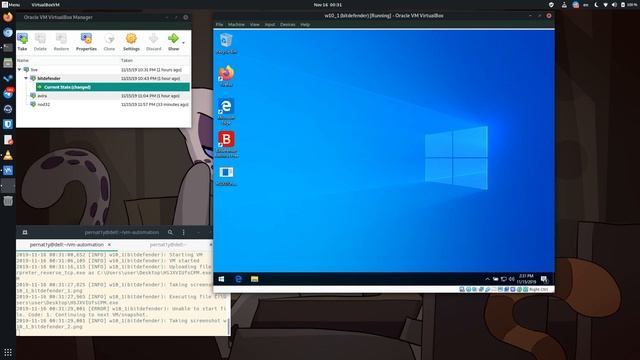Image resolution: width=640 pixels, height=360 pixels.
Task: Toggle the night mode moon icon
Action: (596, 5)
